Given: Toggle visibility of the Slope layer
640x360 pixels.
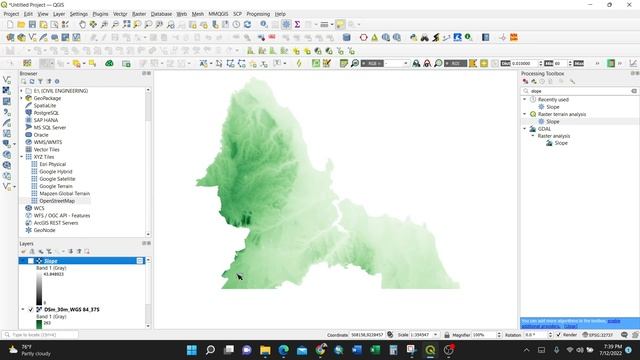Looking at the screenshot, I should click(31, 261).
